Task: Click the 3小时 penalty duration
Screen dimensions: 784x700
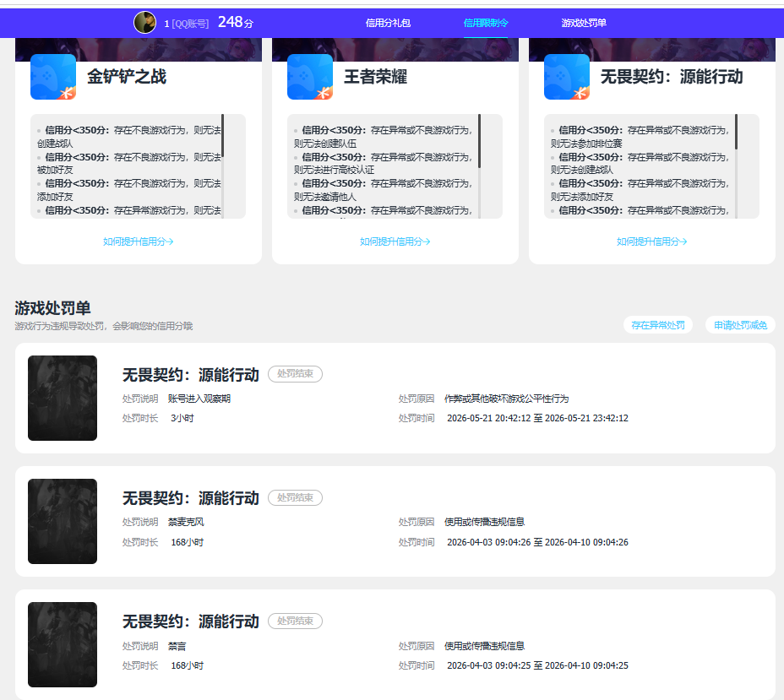Action: click(182, 418)
